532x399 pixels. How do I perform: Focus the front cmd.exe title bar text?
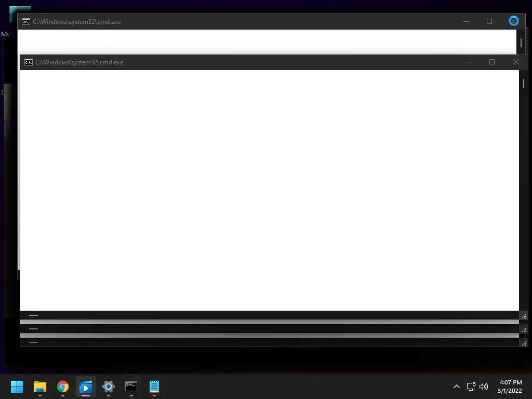pyautogui.click(x=79, y=62)
